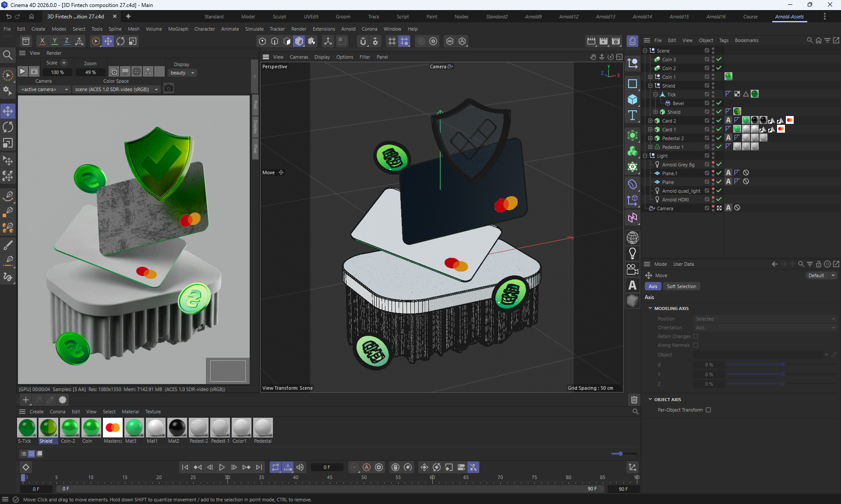Start the render with play button
This screenshot has width=841, height=504.
pyautogui.click(x=23, y=71)
